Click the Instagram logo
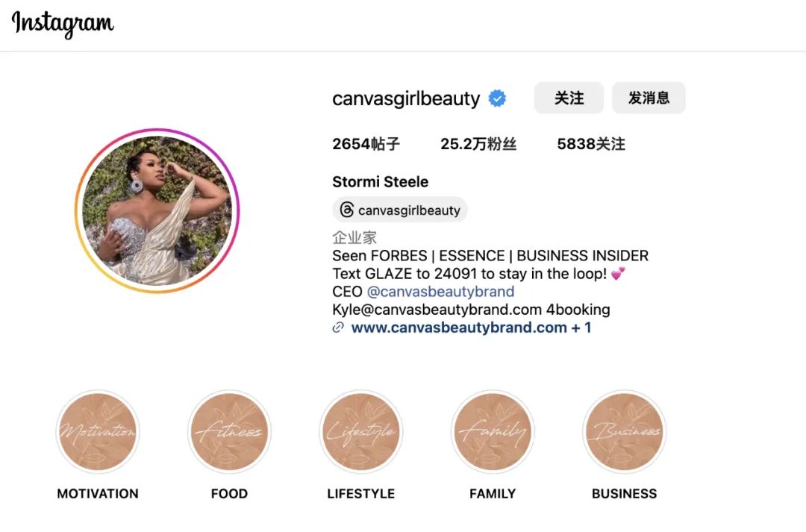The width and height of the screenshot is (806, 532). [63, 24]
